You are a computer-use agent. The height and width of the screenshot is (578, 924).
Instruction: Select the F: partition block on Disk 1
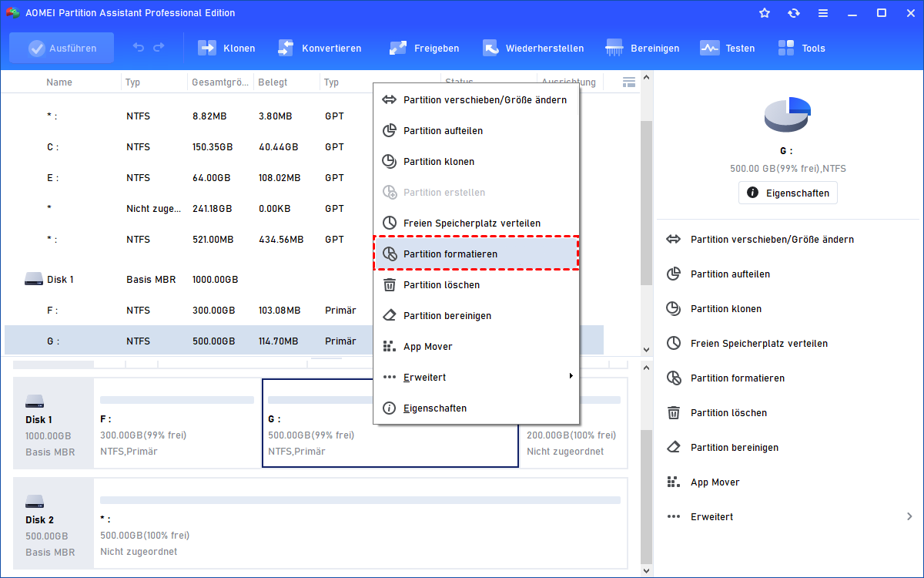(177, 422)
